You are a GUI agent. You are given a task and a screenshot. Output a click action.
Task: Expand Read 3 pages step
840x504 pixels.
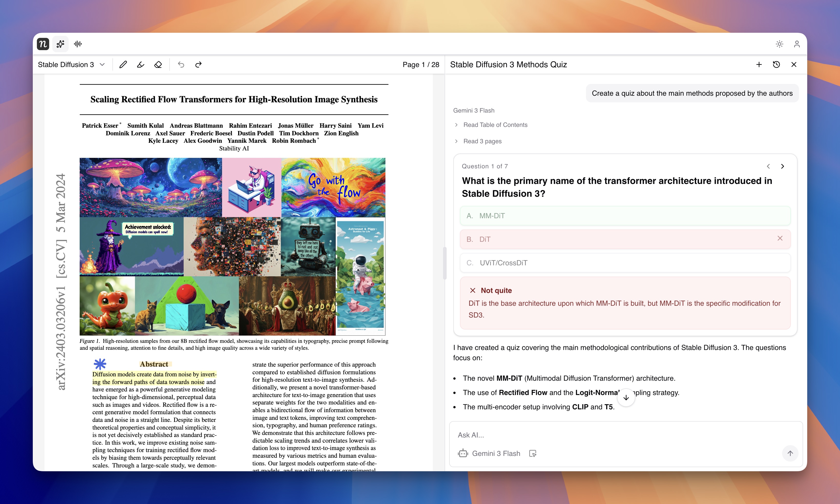click(x=482, y=141)
